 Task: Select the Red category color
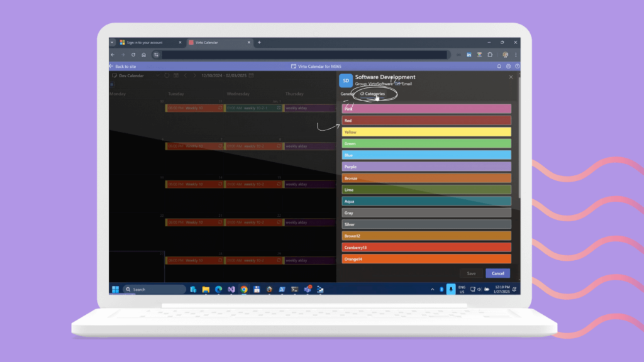426,120
